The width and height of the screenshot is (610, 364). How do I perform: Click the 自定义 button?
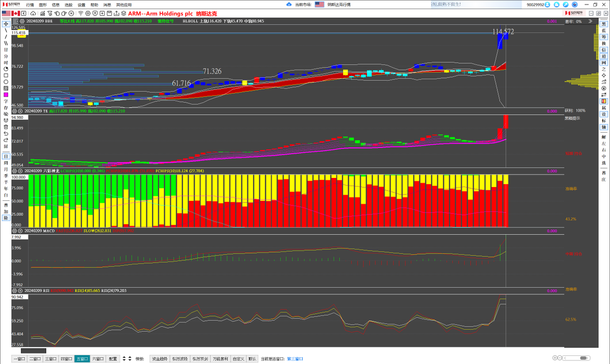point(238,358)
